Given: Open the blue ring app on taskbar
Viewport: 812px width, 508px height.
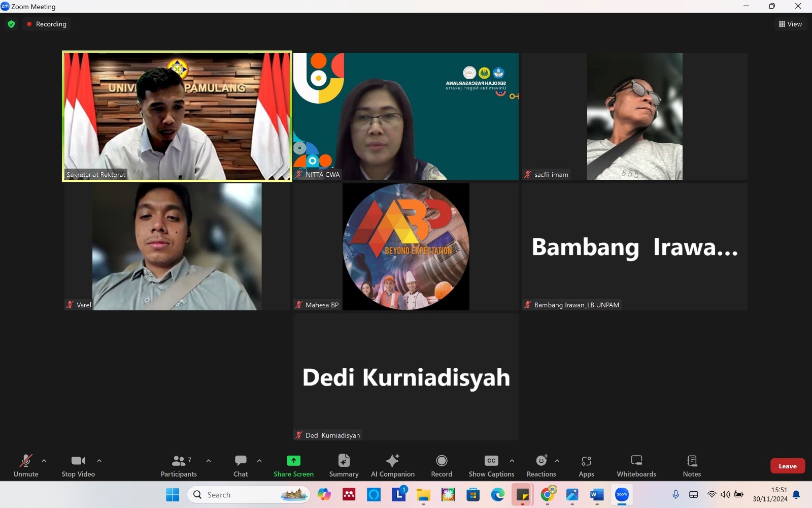Looking at the screenshot, I should [x=374, y=495].
